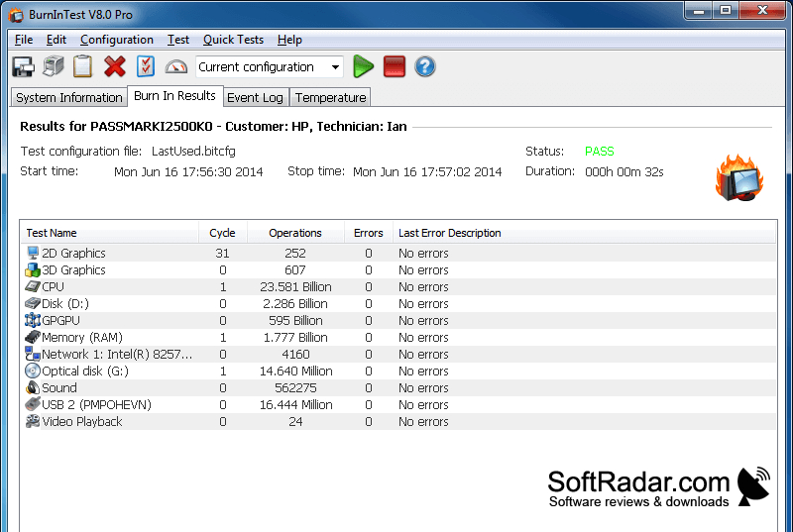Sort by the Errors column header
The image size is (793, 532).
point(368,233)
